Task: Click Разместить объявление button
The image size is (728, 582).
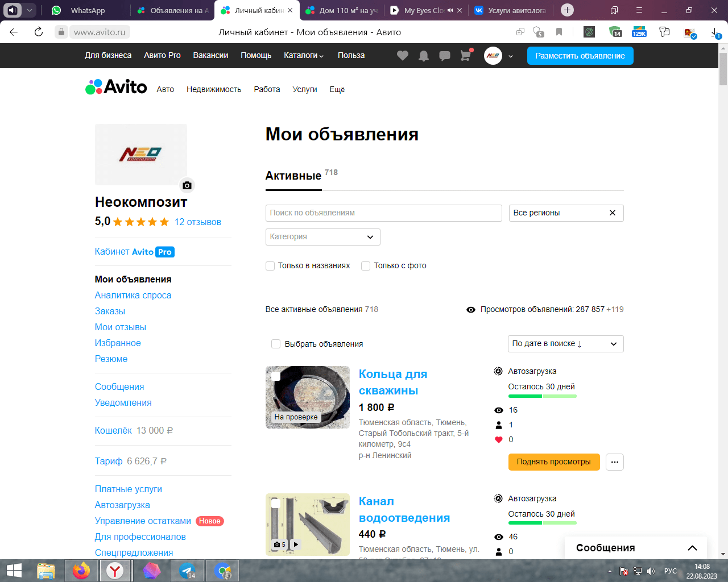Action: coord(580,56)
